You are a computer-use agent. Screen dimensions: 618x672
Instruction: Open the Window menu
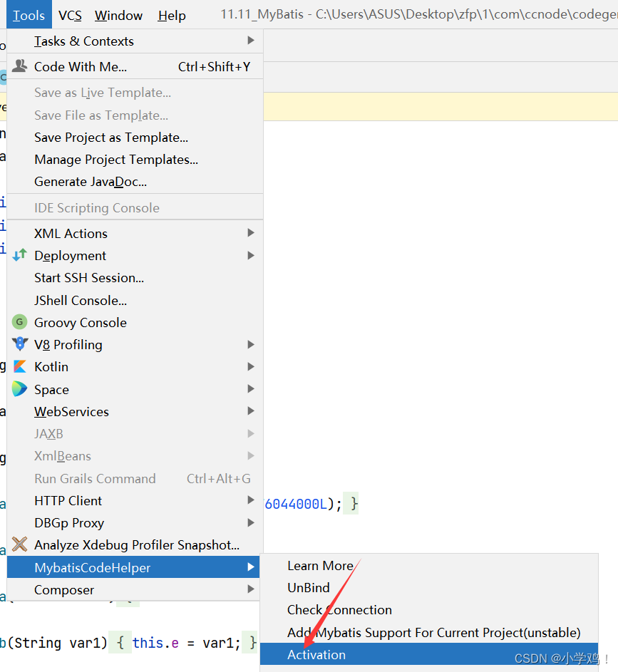pyautogui.click(x=118, y=16)
